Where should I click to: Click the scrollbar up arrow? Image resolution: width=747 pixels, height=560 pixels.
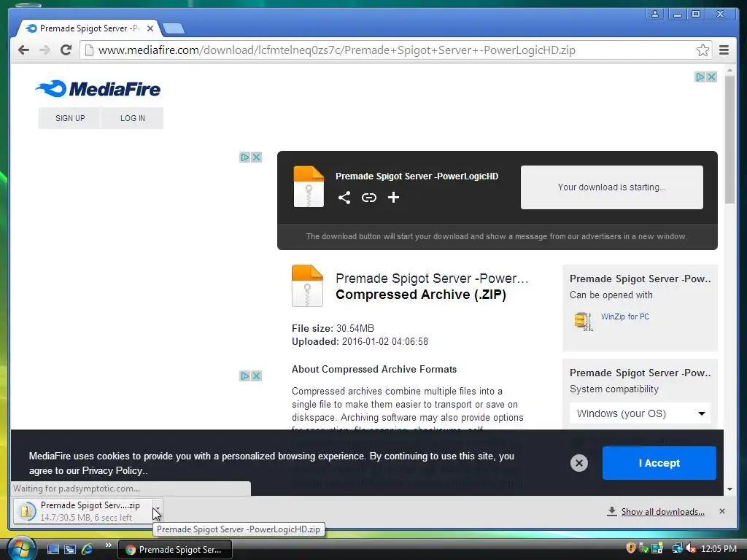point(729,71)
